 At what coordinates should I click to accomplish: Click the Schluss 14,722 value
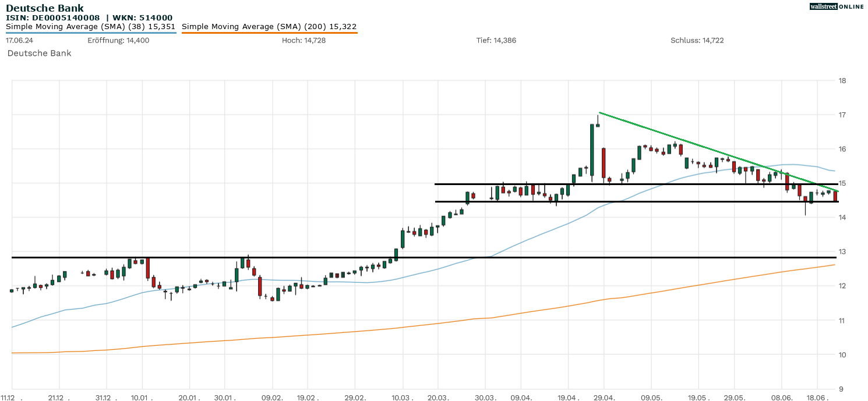coord(697,40)
